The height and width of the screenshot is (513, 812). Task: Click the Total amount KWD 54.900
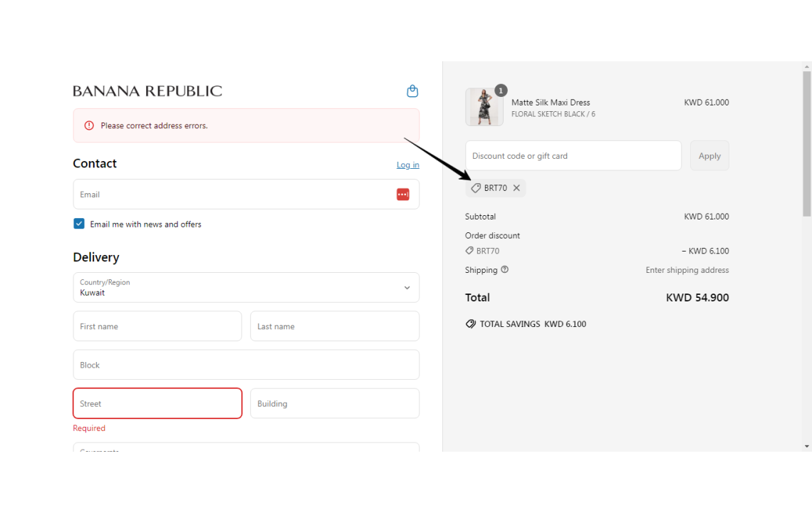697,297
